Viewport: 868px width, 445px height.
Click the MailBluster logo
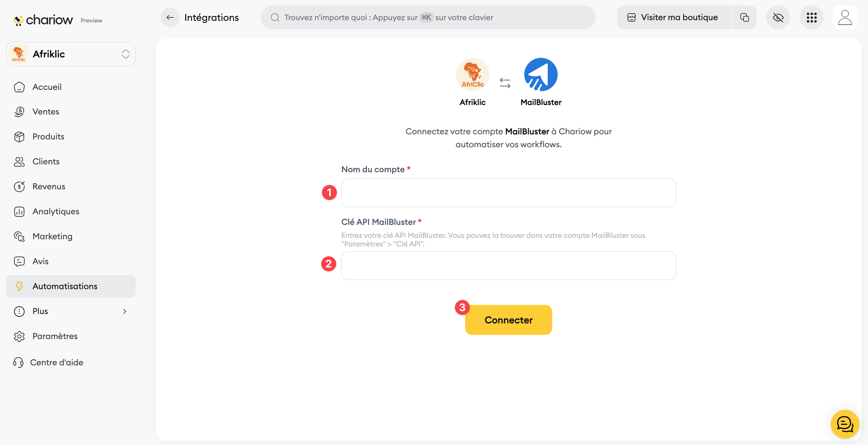tap(541, 75)
